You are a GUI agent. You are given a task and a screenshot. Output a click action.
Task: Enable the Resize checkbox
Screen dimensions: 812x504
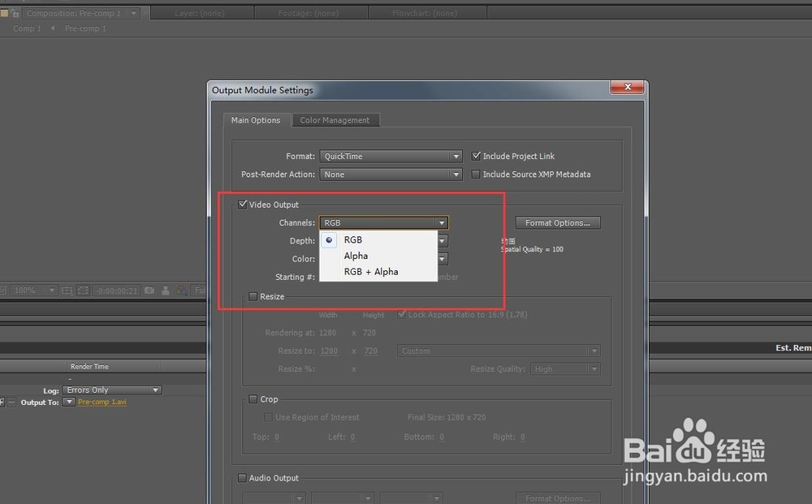[253, 296]
